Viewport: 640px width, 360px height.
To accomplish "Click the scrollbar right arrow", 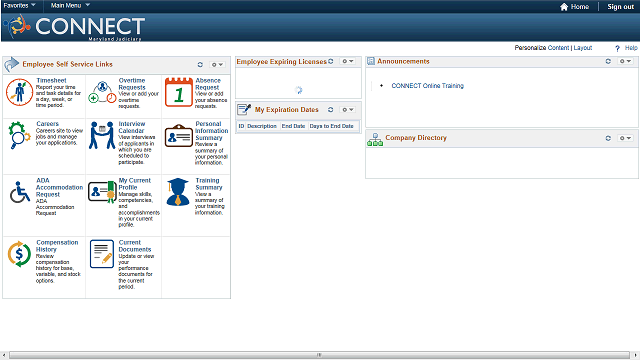I will tap(635, 355).
